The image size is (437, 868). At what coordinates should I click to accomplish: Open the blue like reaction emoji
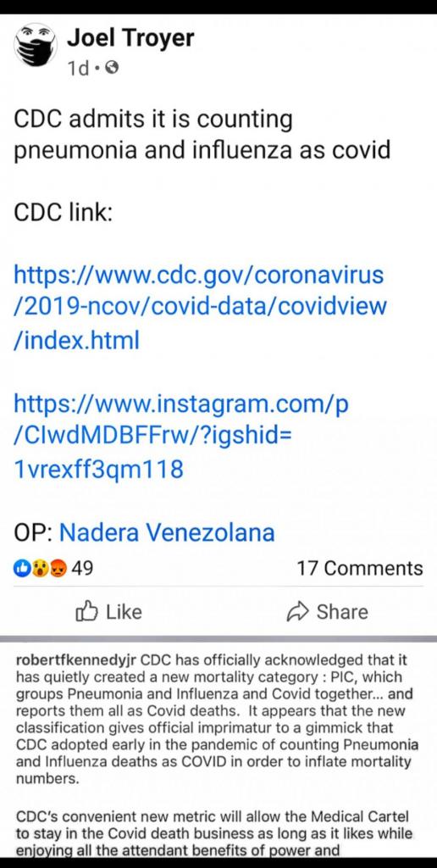[x=23, y=568]
